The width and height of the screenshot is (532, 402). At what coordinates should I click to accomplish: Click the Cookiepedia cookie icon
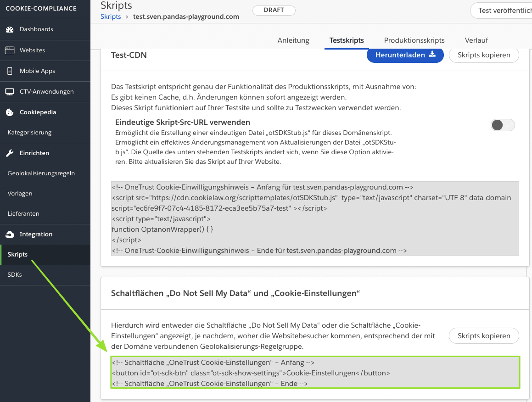tap(10, 112)
